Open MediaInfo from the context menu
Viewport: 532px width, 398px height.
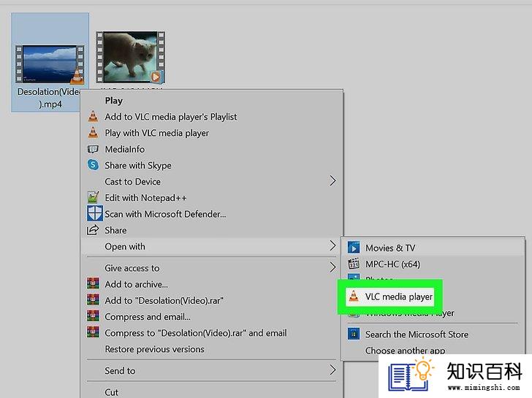click(x=124, y=150)
